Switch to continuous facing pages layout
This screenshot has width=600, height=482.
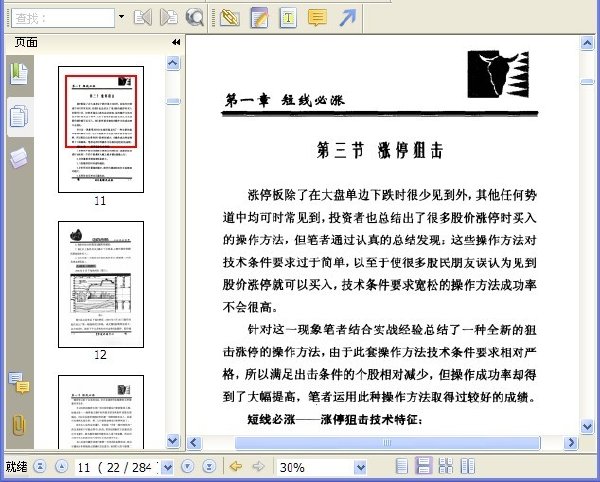[446, 466]
